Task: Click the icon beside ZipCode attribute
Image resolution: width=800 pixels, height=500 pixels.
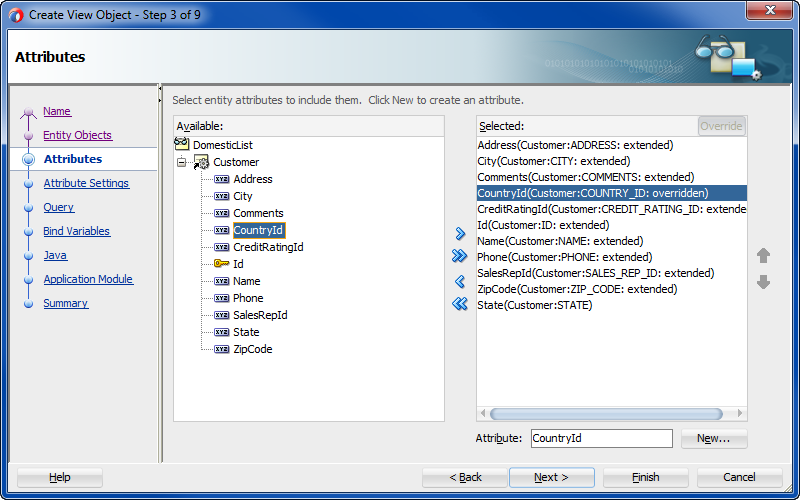Action: pos(221,349)
